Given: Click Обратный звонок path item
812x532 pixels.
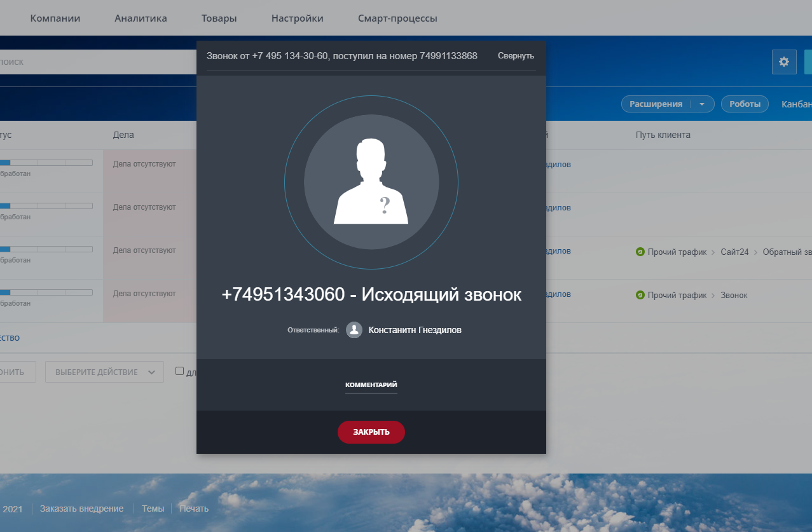Looking at the screenshot, I should tap(787, 252).
